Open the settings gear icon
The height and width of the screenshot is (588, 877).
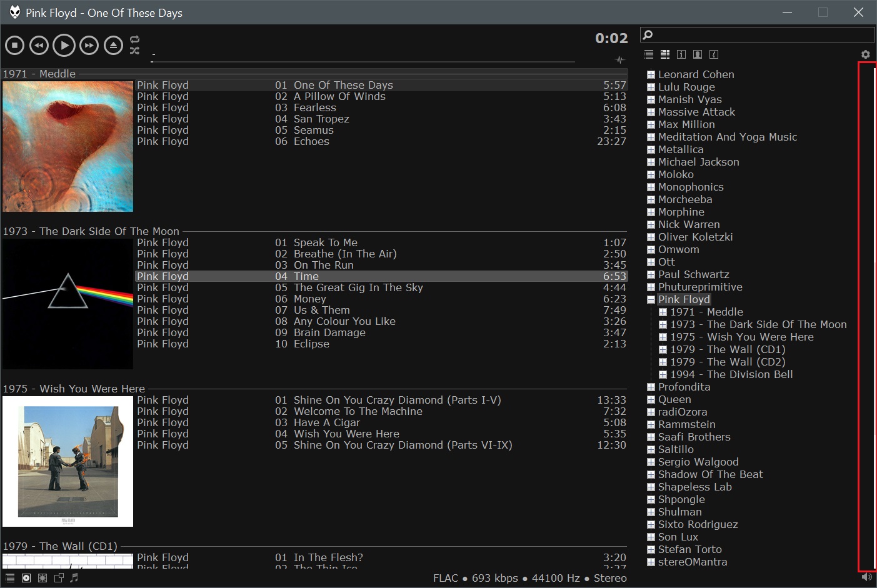click(x=865, y=55)
